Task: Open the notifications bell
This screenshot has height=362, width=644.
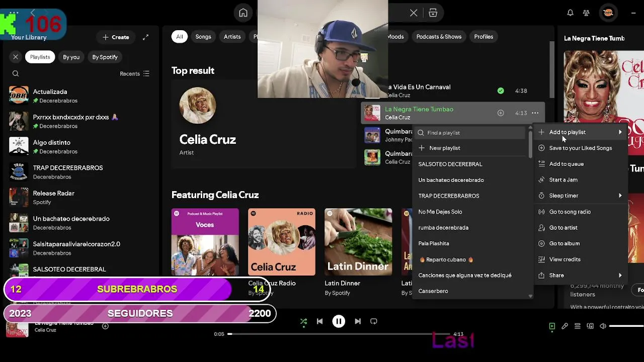Action: (570, 13)
